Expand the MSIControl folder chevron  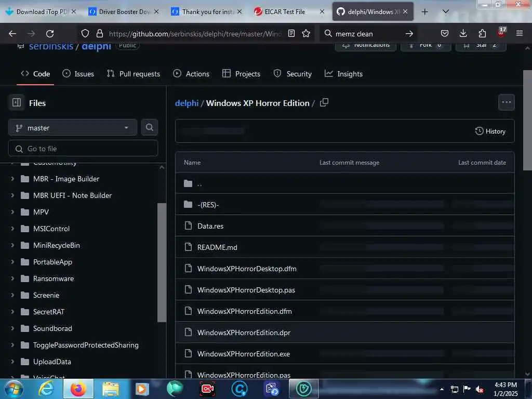click(12, 229)
